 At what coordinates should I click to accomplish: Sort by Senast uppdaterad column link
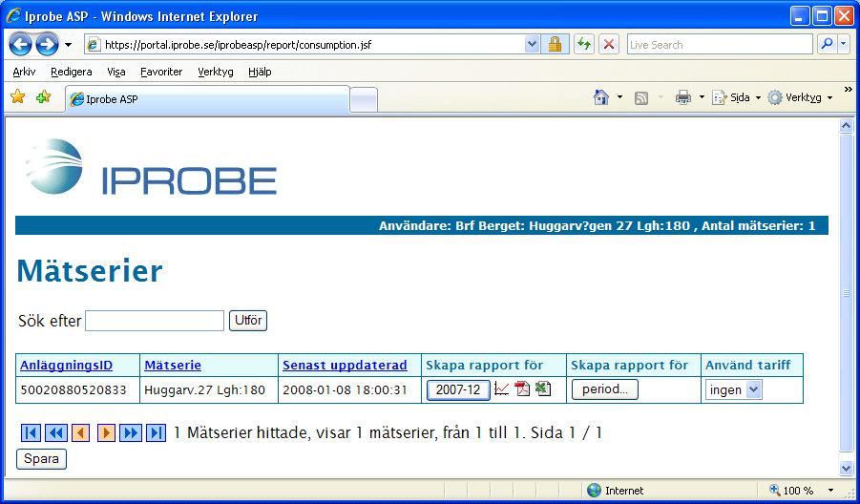pos(345,366)
